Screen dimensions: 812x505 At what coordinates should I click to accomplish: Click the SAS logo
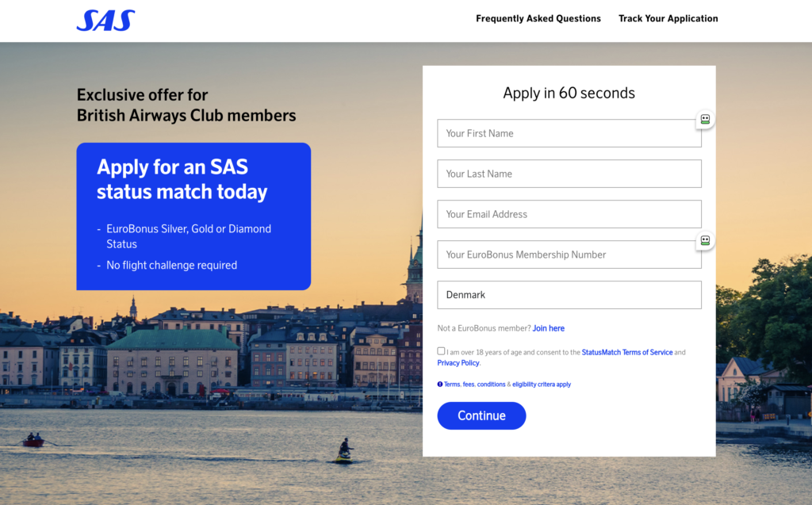coord(105,21)
